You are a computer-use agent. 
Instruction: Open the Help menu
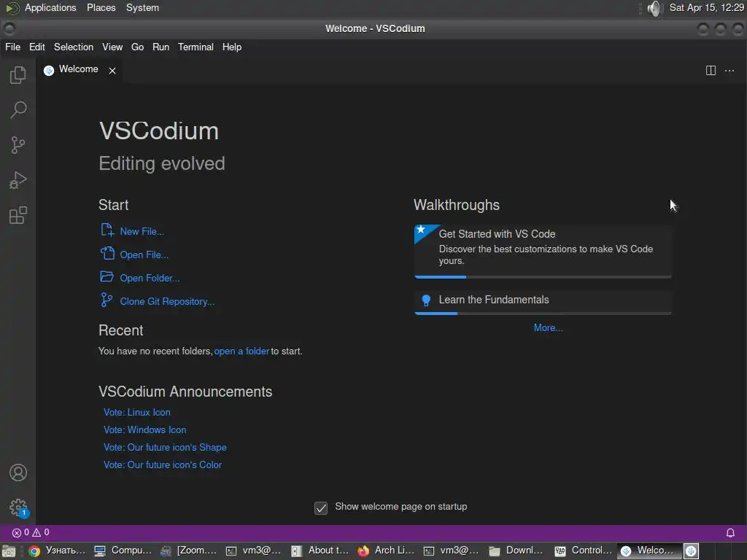[x=232, y=47]
